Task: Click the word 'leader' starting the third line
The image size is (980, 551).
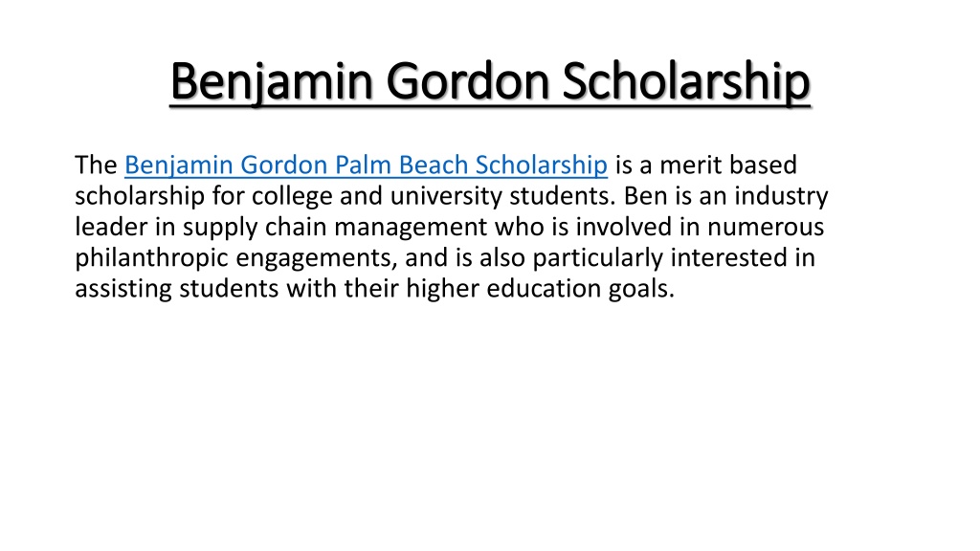Action: [x=111, y=228]
